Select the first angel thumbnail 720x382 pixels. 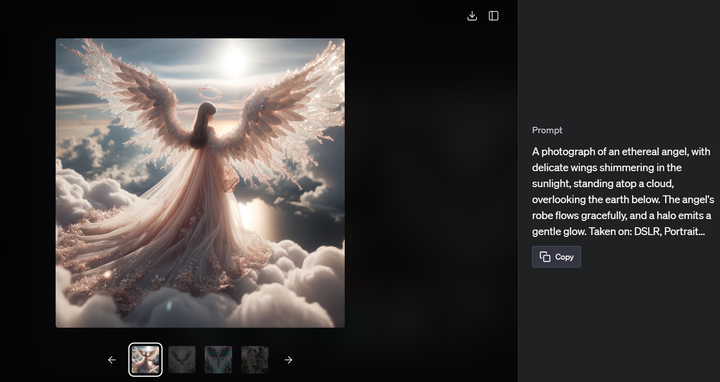[145, 360]
